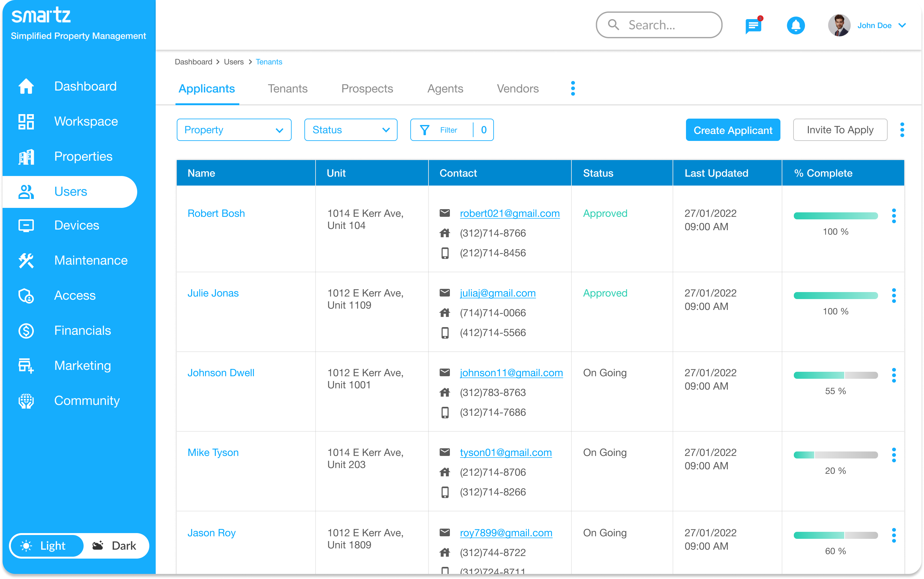Click the Maintenance tools icon

click(x=26, y=260)
